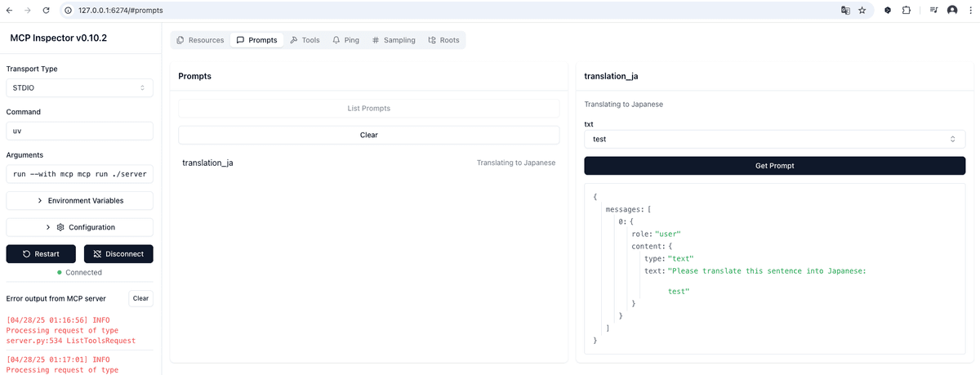The width and height of the screenshot is (980, 375).
Task: Open the Chrome three-dot menu
Action: [970, 11]
